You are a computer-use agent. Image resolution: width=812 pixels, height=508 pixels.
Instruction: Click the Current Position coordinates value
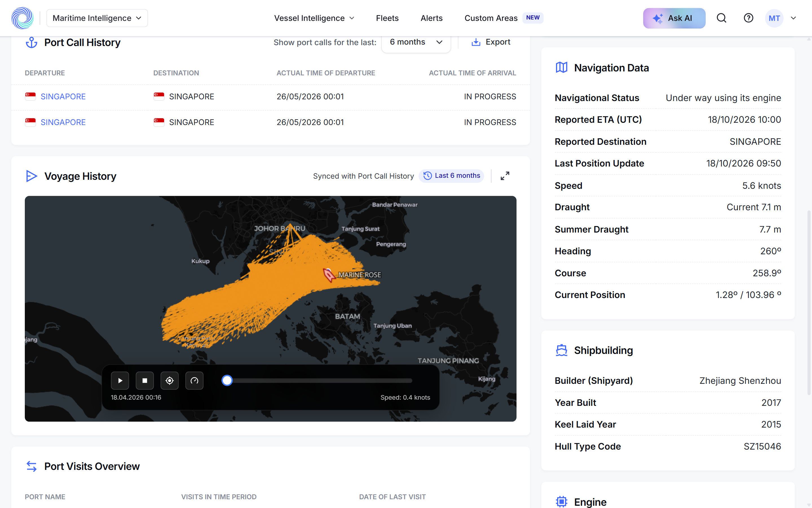(748, 295)
